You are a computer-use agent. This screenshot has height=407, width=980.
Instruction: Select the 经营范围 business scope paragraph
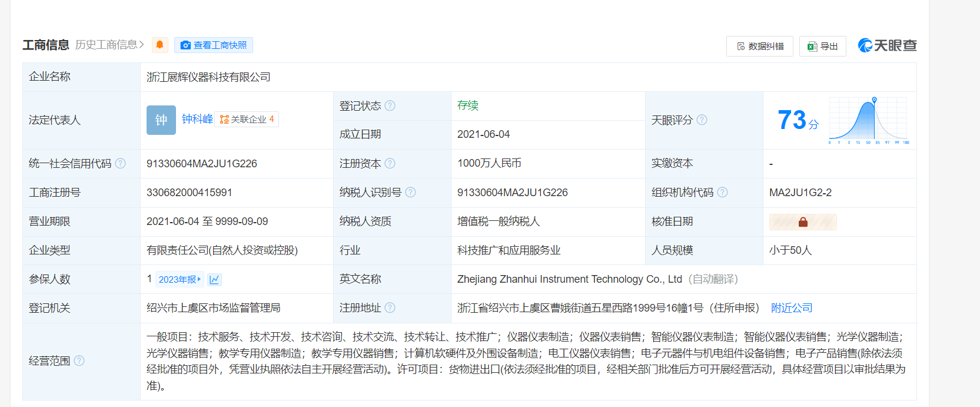tap(526, 361)
